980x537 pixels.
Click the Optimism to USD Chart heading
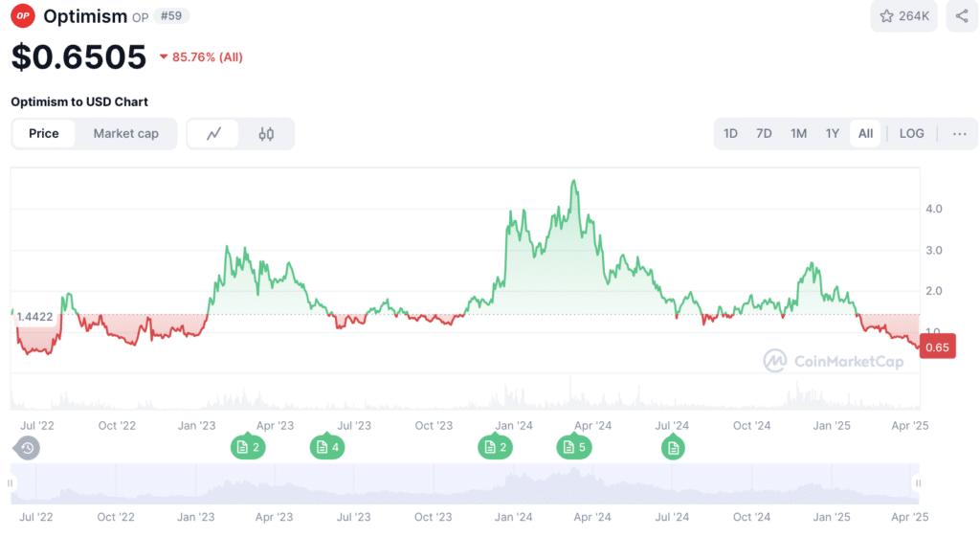click(x=79, y=101)
